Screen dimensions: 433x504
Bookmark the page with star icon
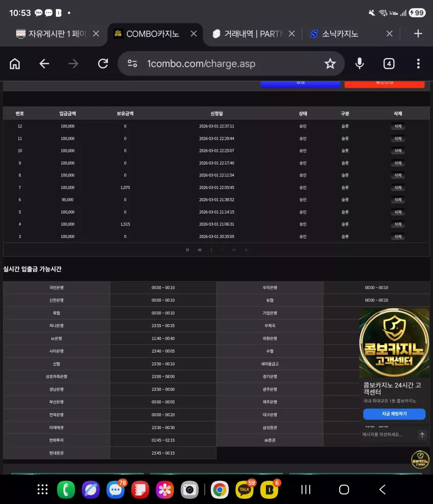(330, 64)
